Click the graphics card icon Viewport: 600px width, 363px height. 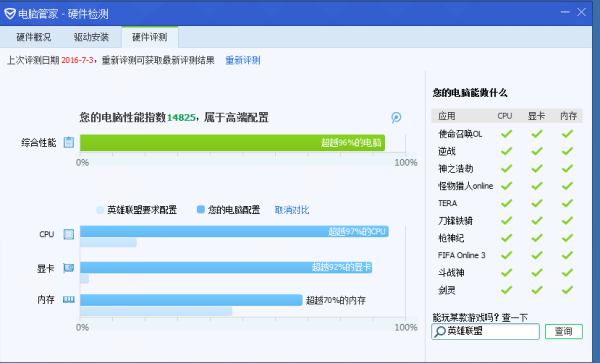(x=69, y=268)
